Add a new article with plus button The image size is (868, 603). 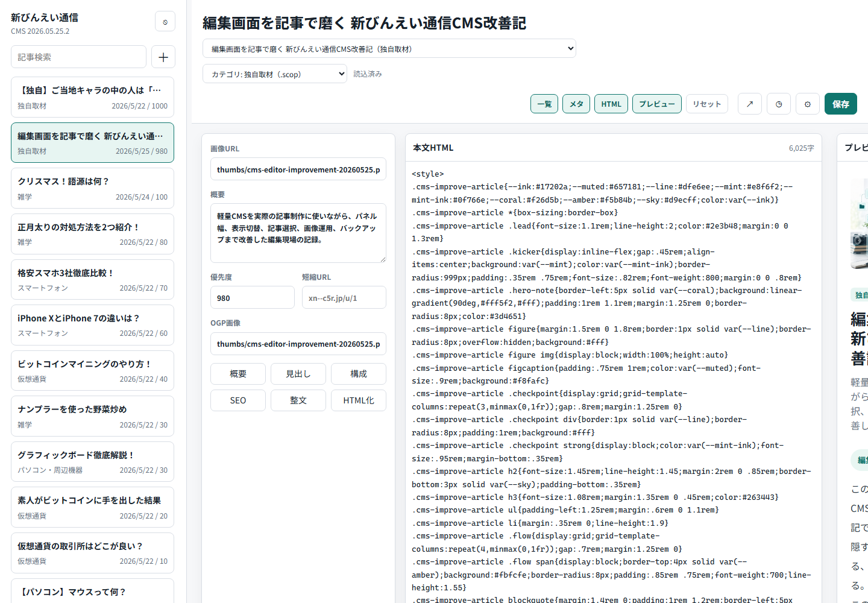pyautogui.click(x=163, y=57)
